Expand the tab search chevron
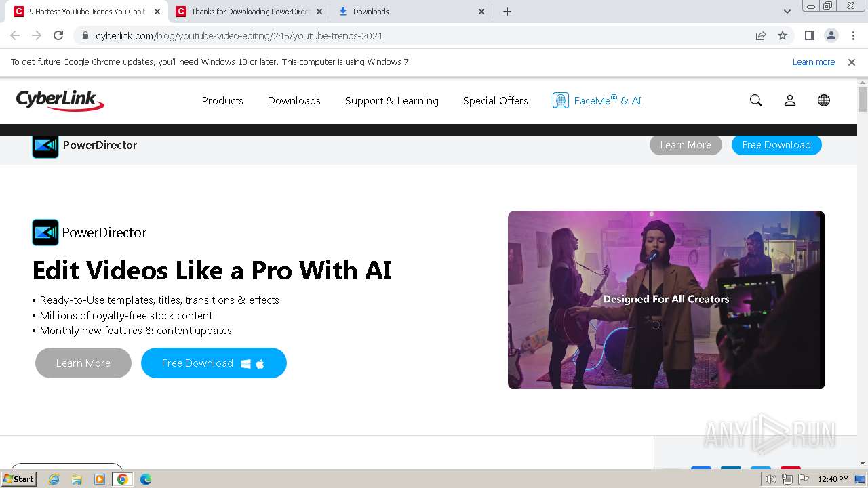The image size is (868, 488). 787,12
